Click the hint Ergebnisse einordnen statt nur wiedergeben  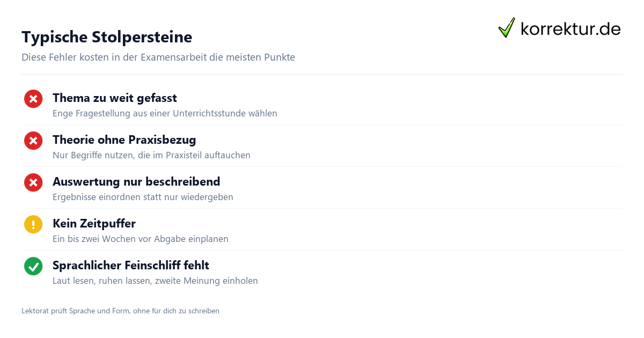(143, 197)
